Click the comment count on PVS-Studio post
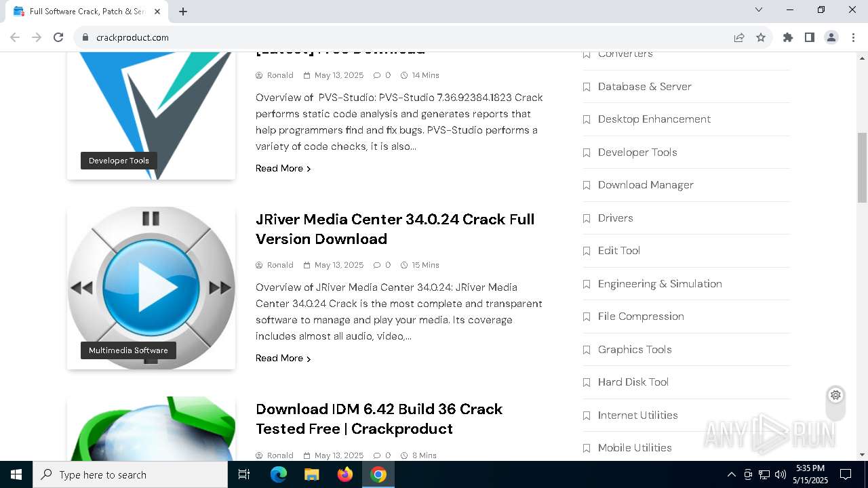 (382, 75)
